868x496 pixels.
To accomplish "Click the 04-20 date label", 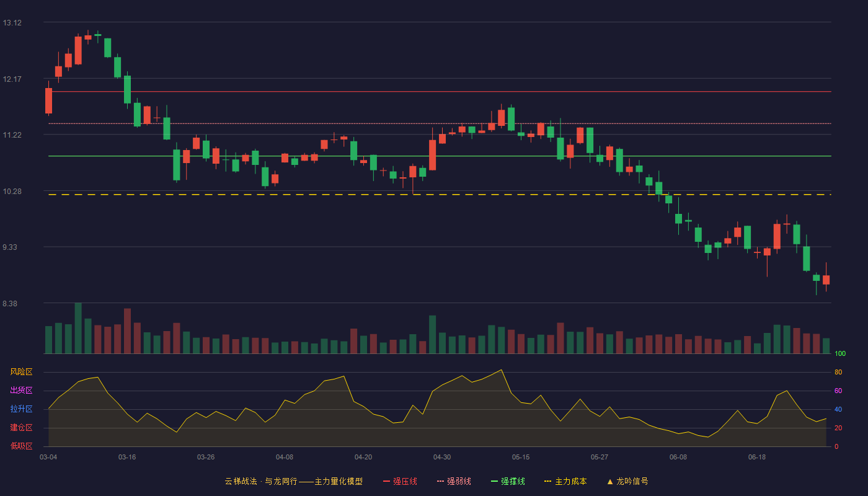I will (x=363, y=457).
